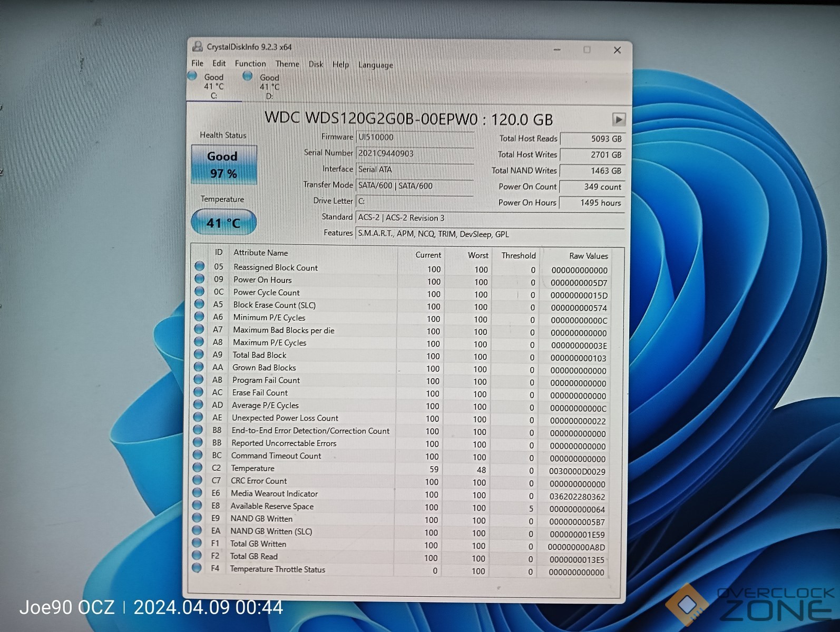Viewport: 840px width, 632px height.
Task: Click the status dot for Total Bad Block
Action: pyautogui.click(x=199, y=354)
